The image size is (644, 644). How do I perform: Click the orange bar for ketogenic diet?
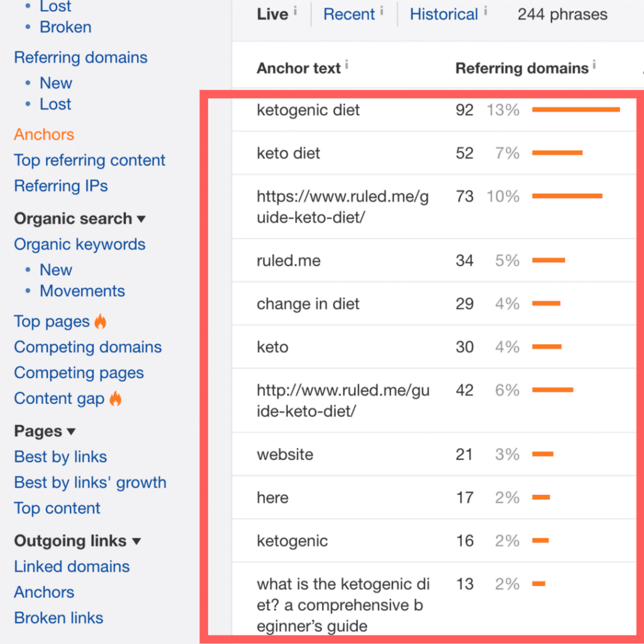575,110
